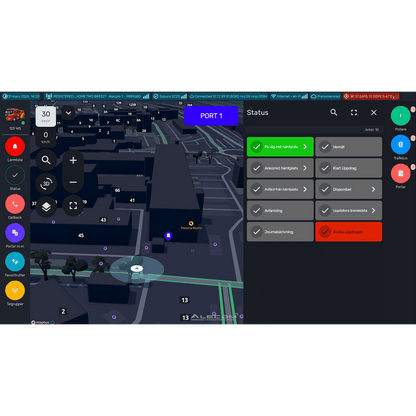Select the Status item in left sidebar
416x416 pixels.
point(15,178)
